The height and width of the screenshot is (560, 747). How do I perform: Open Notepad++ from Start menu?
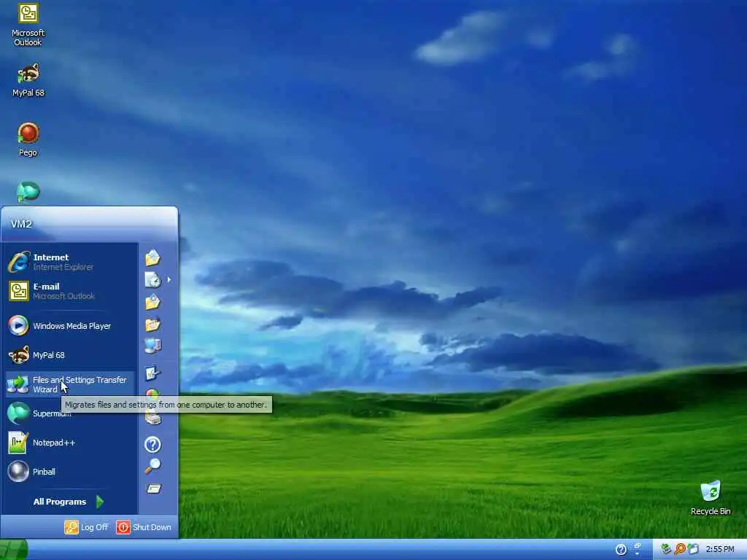70,443
